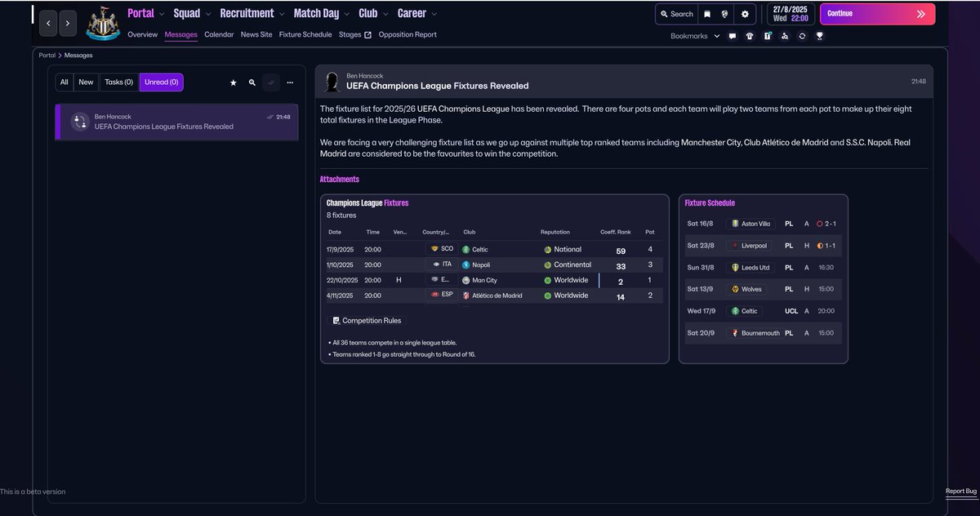Open the Calendar tab
Image resolution: width=980 pixels, height=516 pixels.
coord(219,35)
